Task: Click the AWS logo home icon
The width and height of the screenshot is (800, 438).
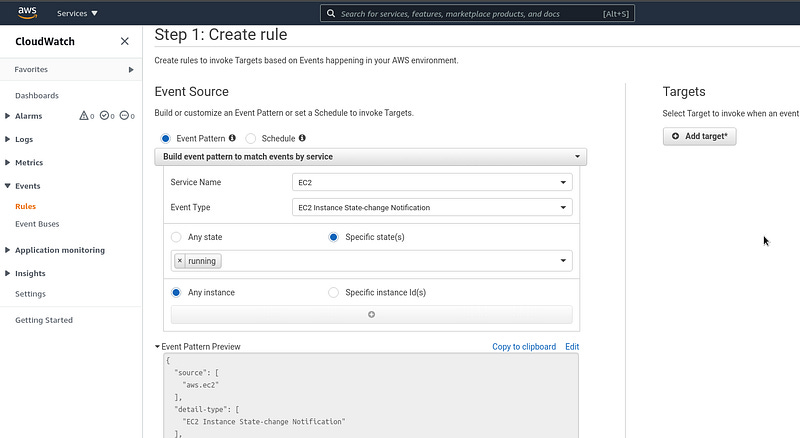Action: [27, 13]
